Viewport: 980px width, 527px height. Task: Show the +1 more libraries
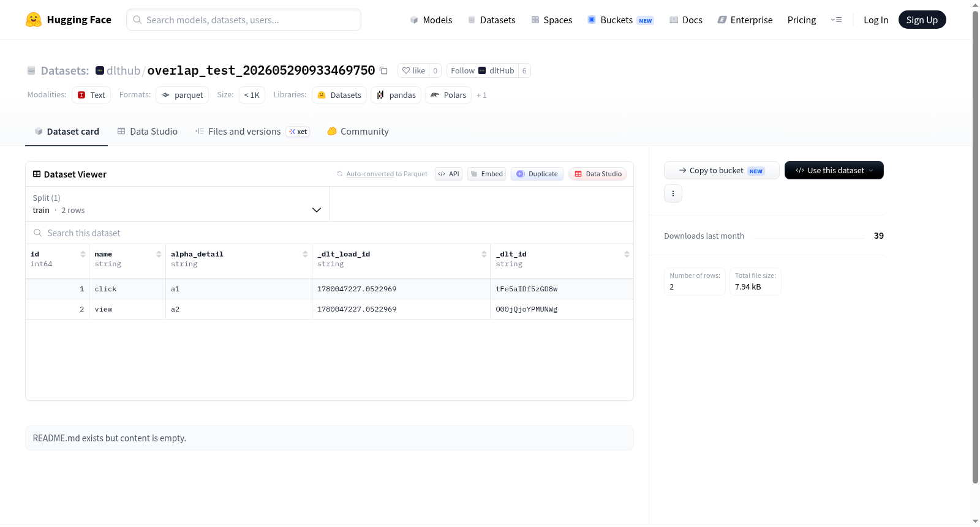pos(481,95)
